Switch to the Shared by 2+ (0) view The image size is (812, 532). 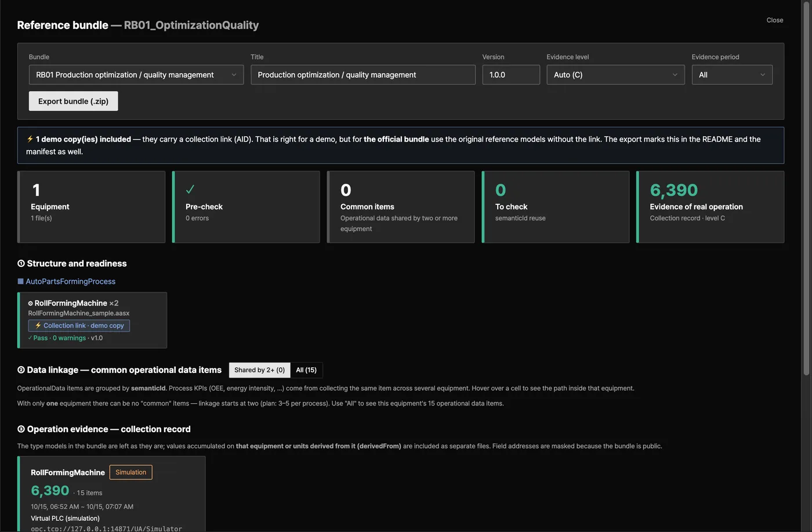click(260, 370)
